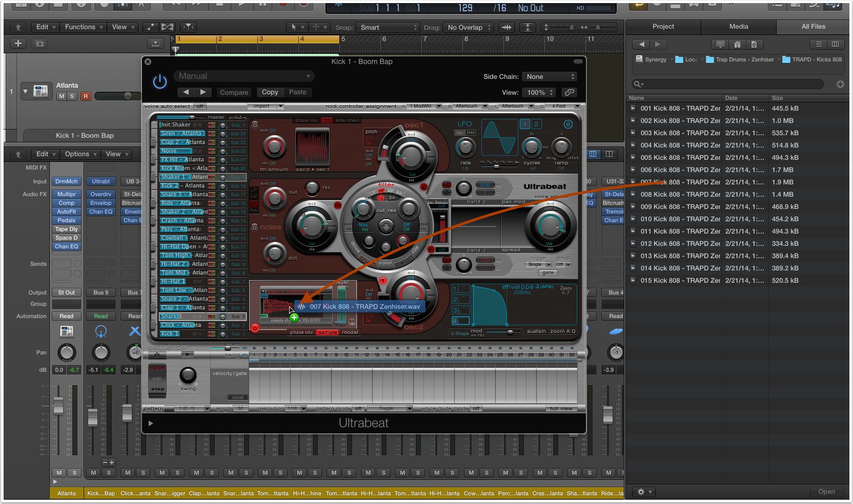
Task: Select 010 Kick 808 file row
Action: click(x=737, y=219)
